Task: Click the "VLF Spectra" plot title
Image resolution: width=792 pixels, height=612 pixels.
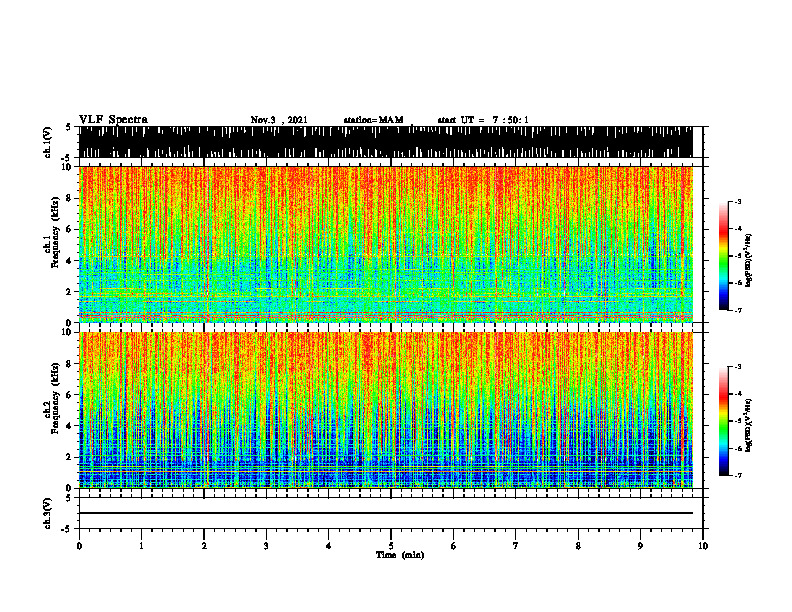Action: (x=113, y=120)
